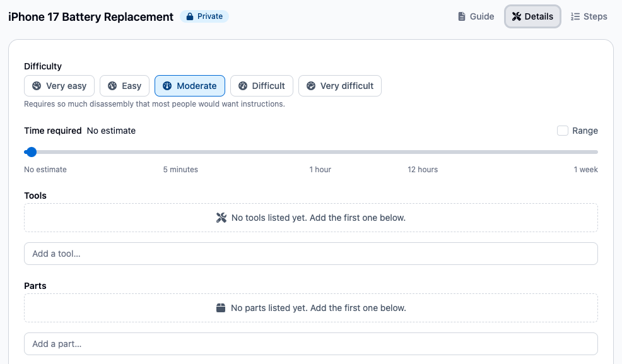Screen dimensions: 622x364
Task: Set time slider at 1 hour mark
Action: click(x=320, y=152)
